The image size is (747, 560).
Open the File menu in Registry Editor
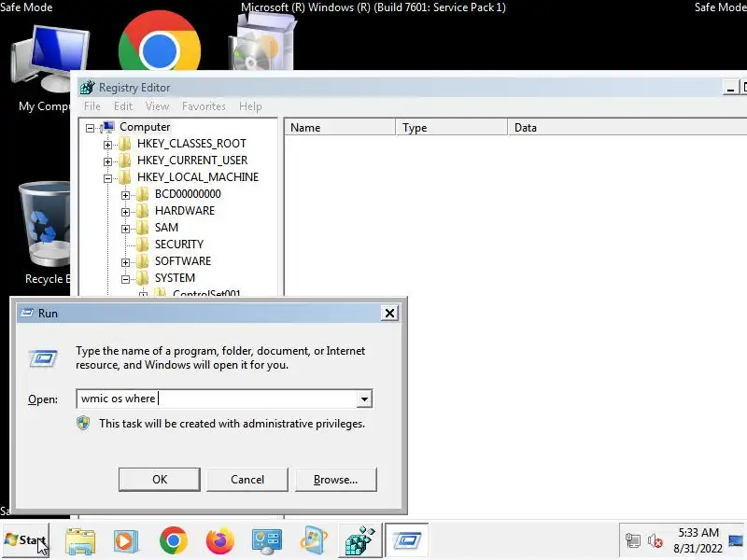pyautogui.click(x=92, y=106)
